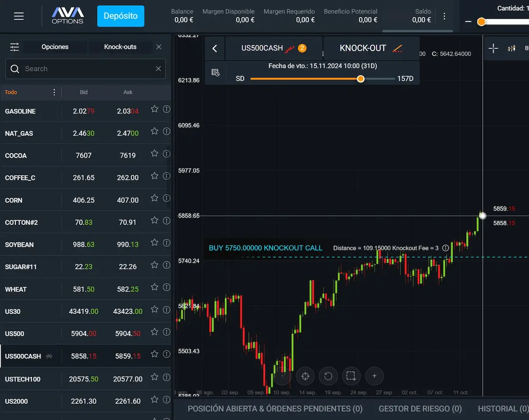Viewport: 529px width, 420px height.
Task: Open the hamburger main menu
Action: 19,16
